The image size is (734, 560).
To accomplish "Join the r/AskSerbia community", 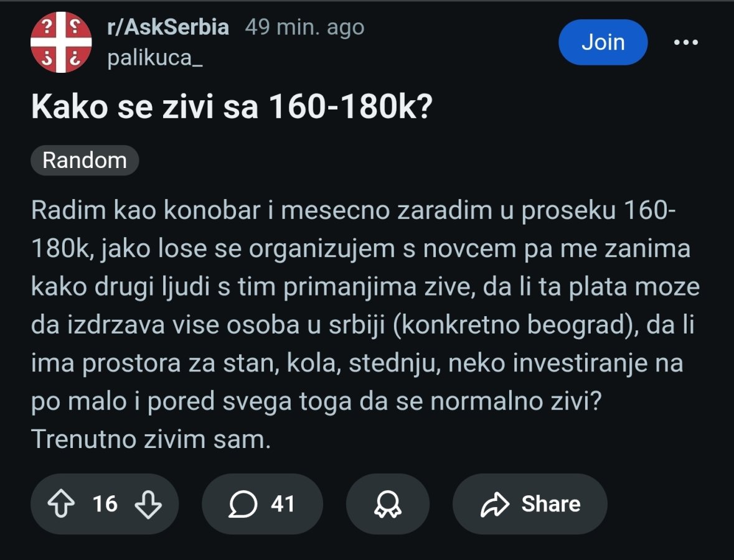I will pyautogui.click(x=603, y=42).
